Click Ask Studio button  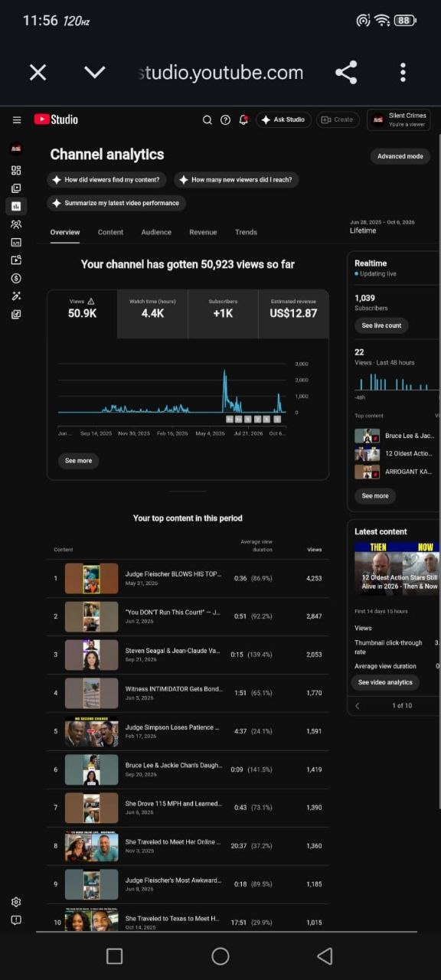click(283, 119)
